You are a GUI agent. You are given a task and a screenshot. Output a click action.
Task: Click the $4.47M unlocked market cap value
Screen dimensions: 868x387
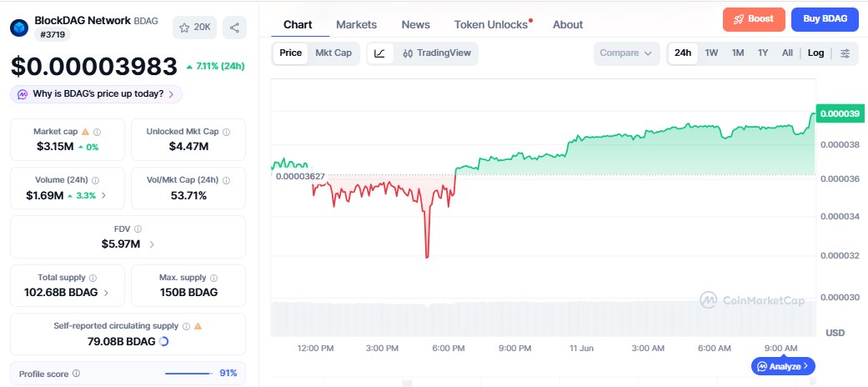(x=188, y=147)
